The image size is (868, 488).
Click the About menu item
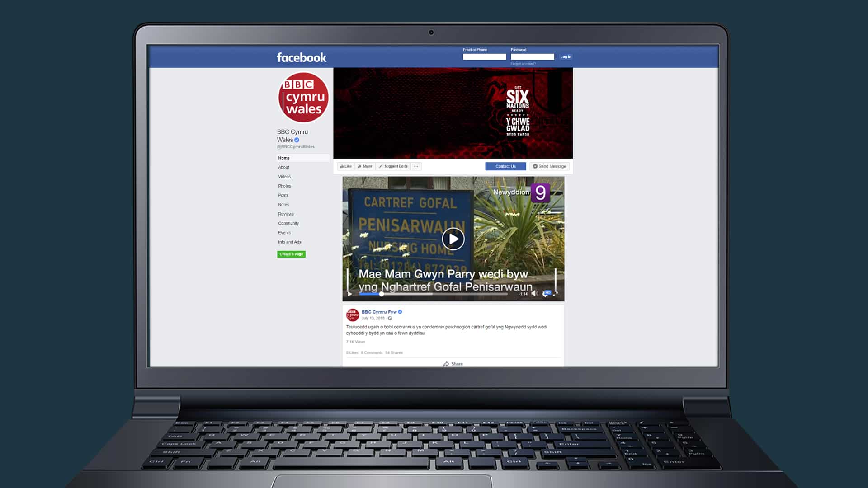pos(284,167)
